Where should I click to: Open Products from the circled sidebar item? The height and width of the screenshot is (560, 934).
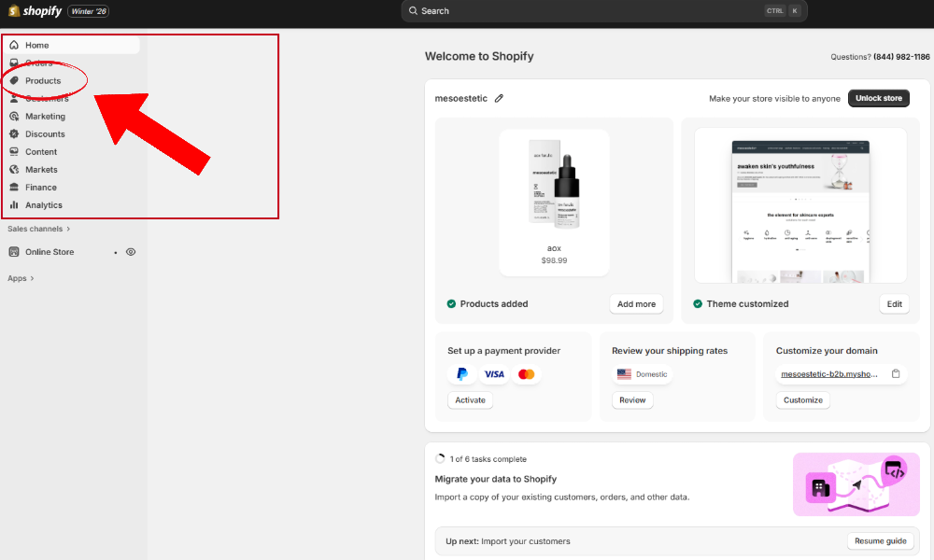42,80
